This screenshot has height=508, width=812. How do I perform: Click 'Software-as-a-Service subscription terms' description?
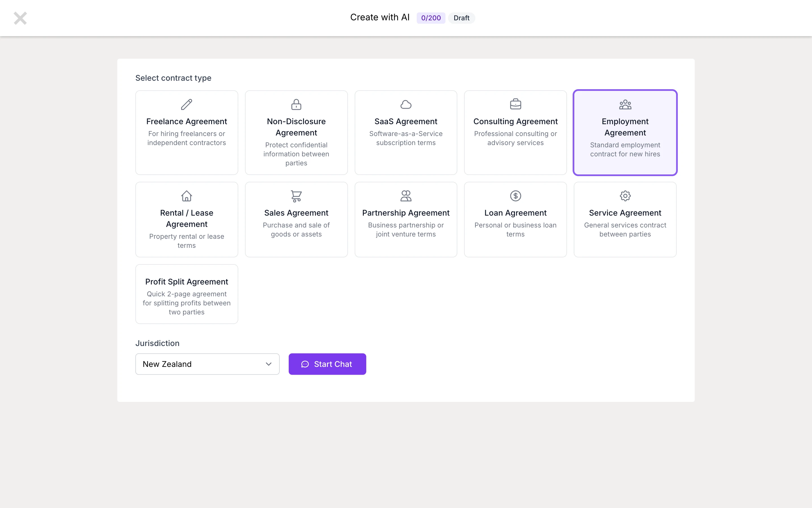[406, 138]
